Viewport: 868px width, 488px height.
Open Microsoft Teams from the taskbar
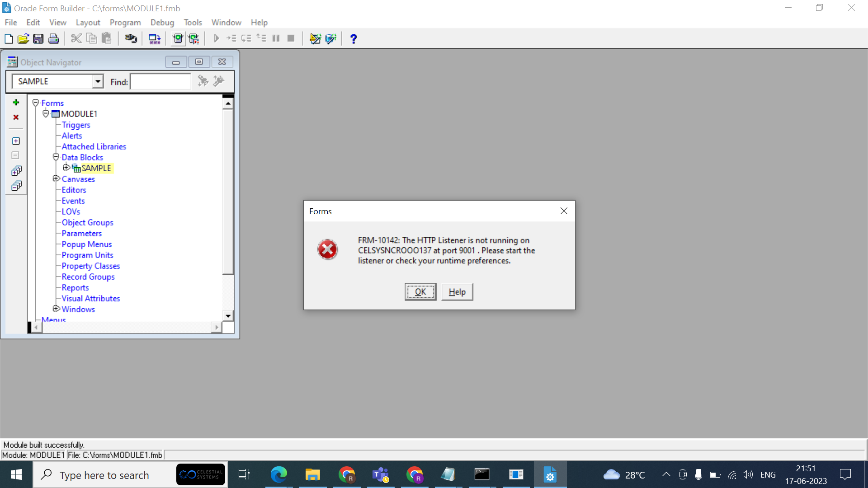tap(381, 474)
